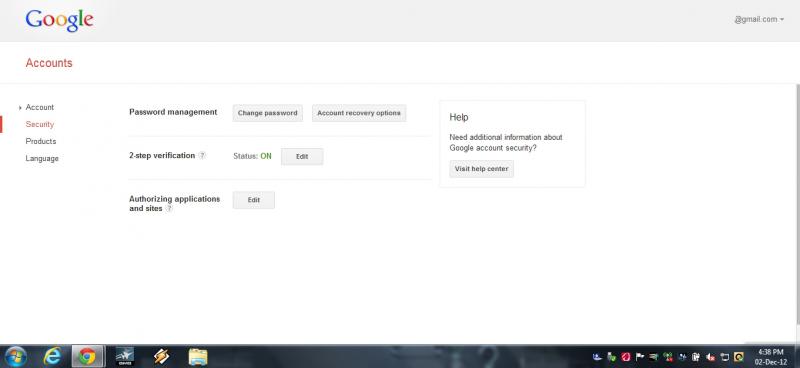Launch Internet Explorer from the taskbar

(52, 356)
